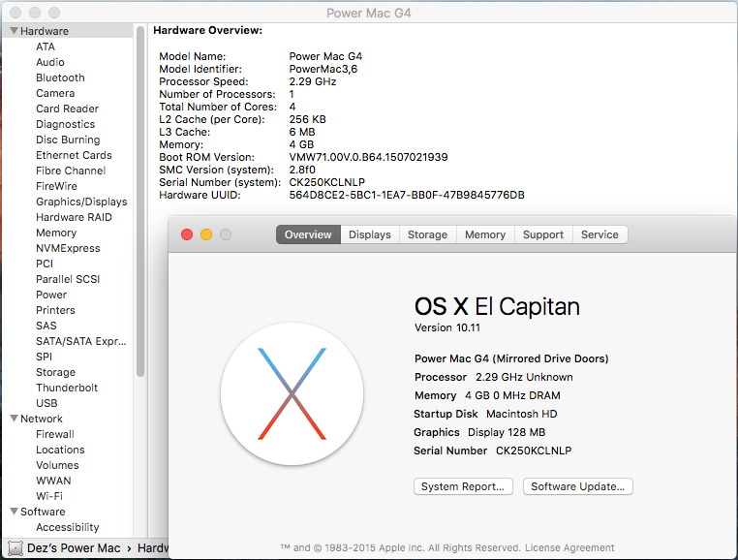Select Disc Burning in the sidebar
The width and height of the screenshot is (738, 560).
(68, 140)
